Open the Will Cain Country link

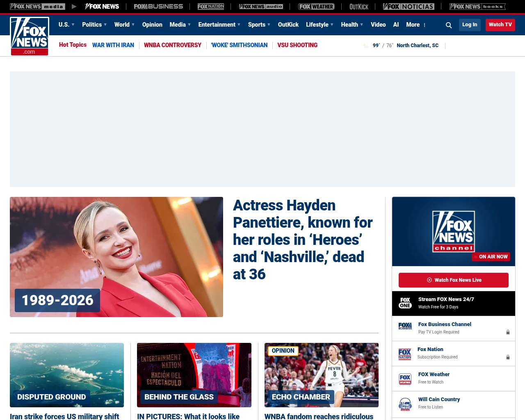click(x=439, y=399)
